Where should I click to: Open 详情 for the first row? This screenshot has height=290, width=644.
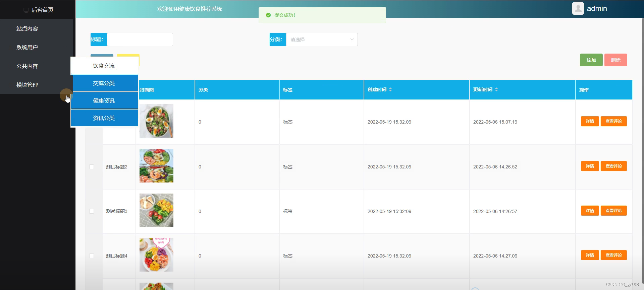[x=590, y=121]
